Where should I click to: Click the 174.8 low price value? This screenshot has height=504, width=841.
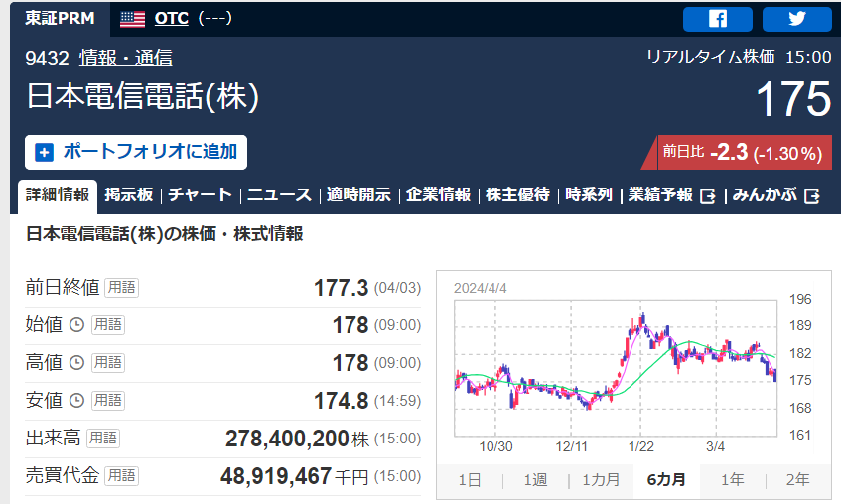coord(342,401)
